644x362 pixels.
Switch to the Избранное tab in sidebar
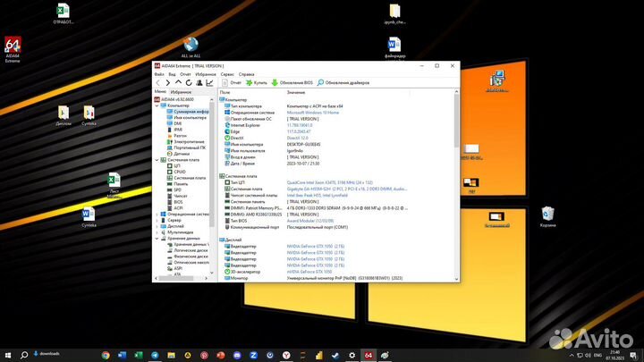(181, 92)
